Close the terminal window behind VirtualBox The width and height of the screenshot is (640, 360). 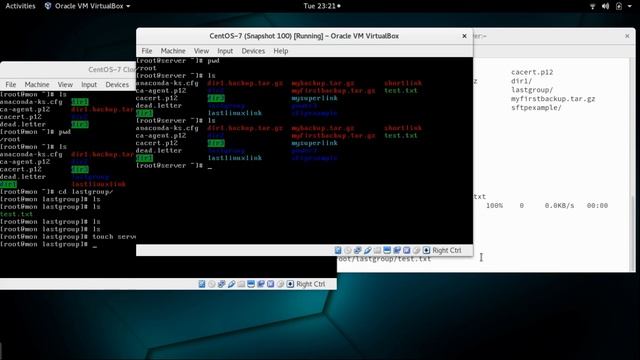point(627,36)
